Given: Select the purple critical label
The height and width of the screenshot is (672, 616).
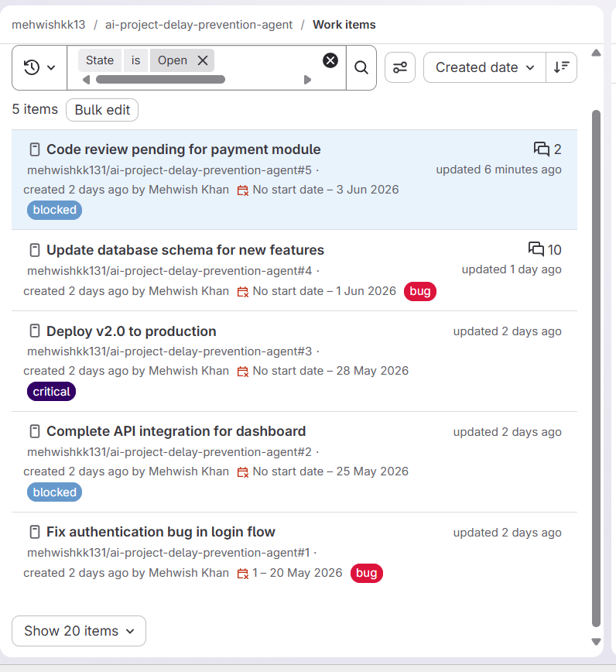Looking at the screenshot, I should 51,392.
